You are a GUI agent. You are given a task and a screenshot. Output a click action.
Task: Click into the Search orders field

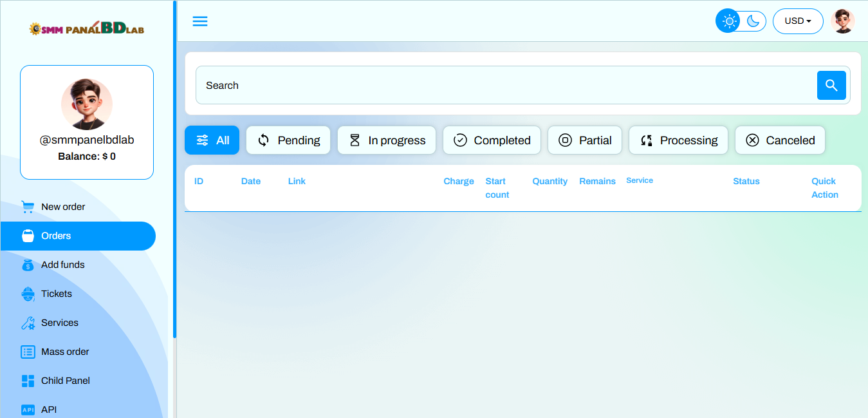pyautogui.click(x=502, y=85)
